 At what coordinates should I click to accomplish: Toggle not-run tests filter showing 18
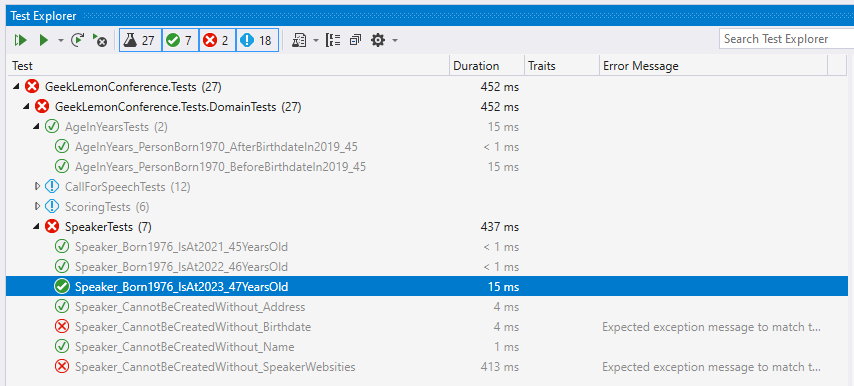coord(257,40)
